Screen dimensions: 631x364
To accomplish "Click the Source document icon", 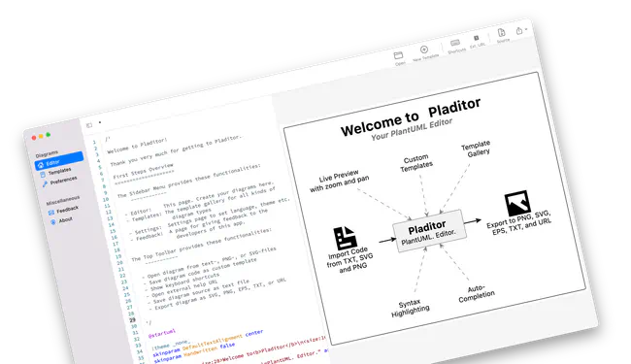I will 501,33.
